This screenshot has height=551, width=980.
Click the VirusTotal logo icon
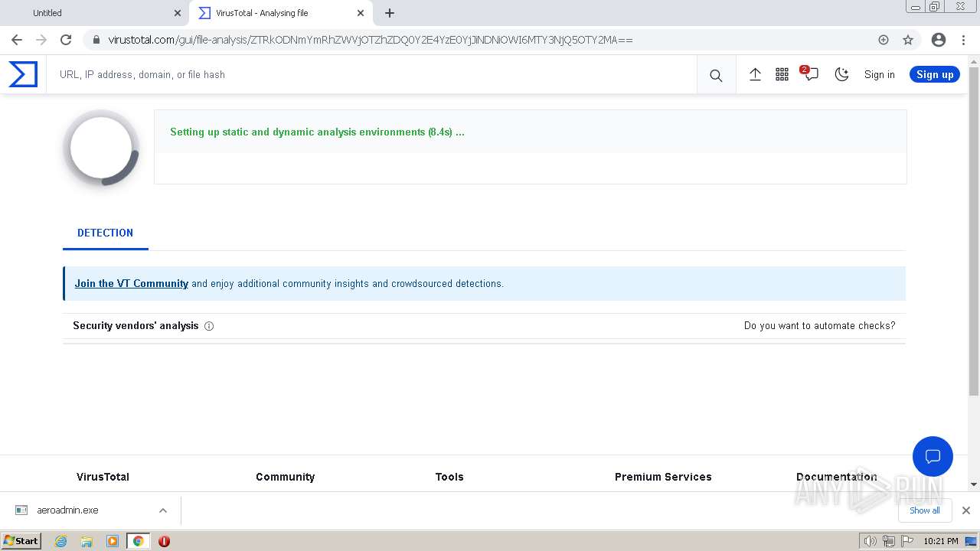point(23,74)
